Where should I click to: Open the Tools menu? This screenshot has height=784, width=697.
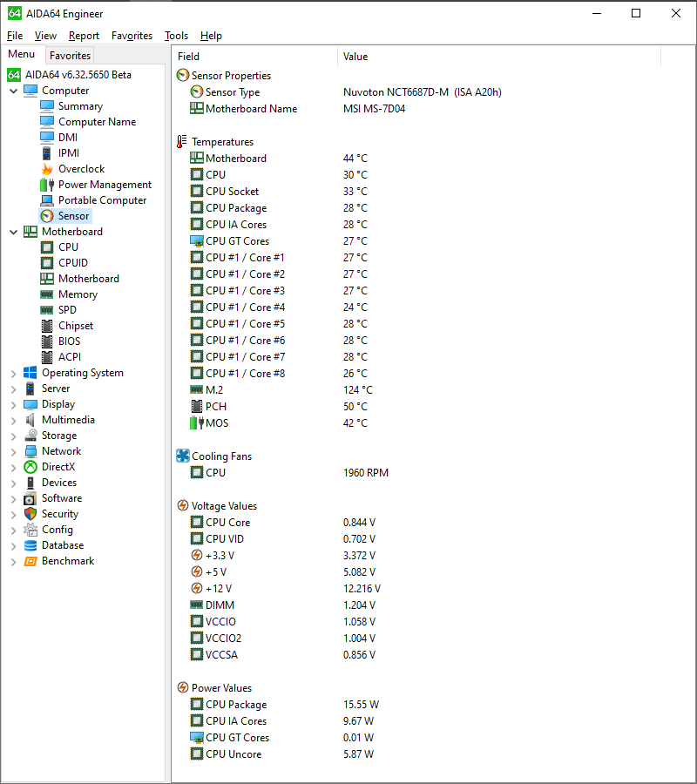[x=177, y=36]
